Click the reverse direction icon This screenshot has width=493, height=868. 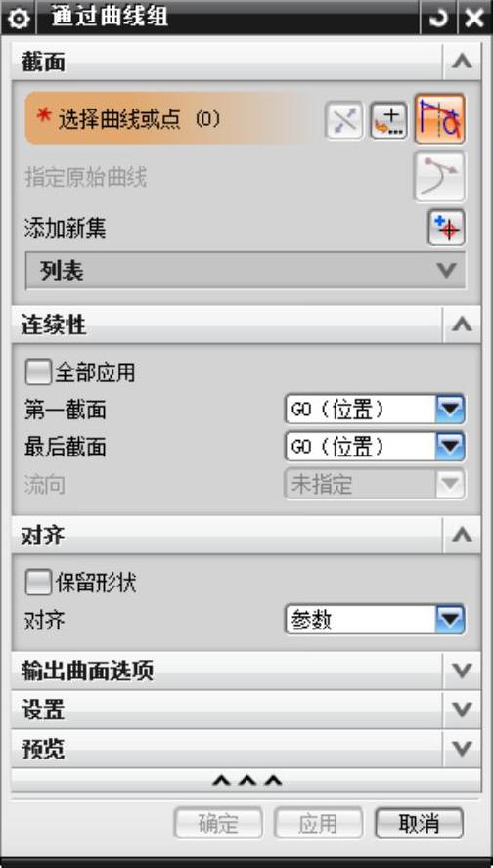(x=343, y=119)
